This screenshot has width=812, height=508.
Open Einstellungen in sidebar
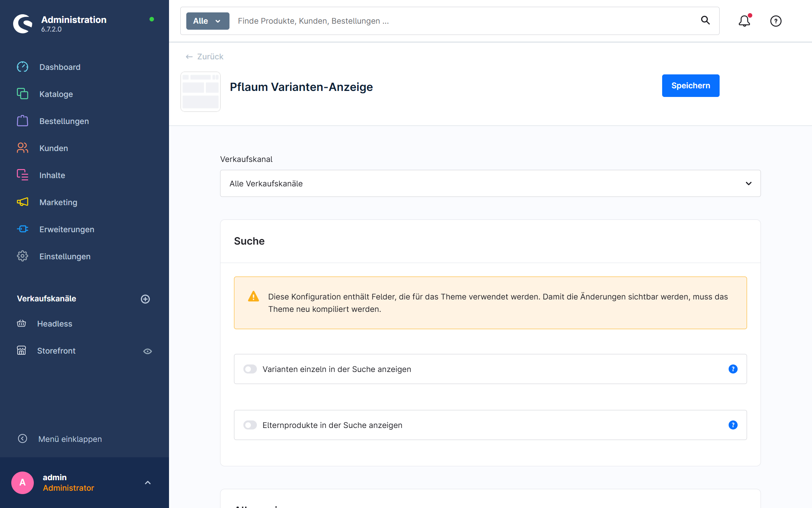tap(65, 256)
